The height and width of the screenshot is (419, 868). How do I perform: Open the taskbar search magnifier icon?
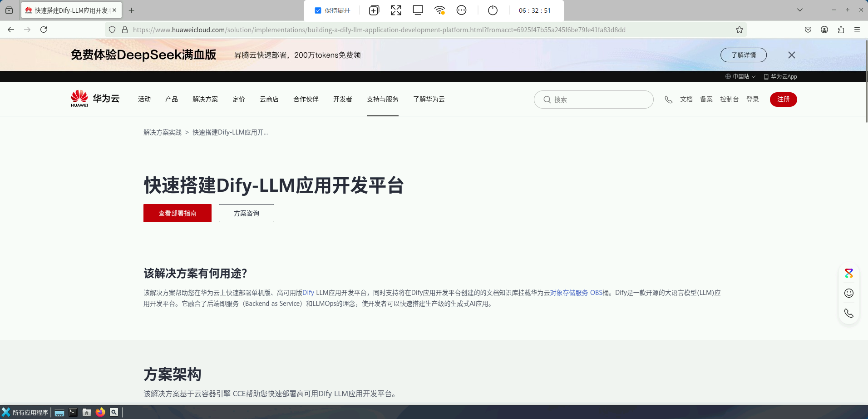pos(114,412)
